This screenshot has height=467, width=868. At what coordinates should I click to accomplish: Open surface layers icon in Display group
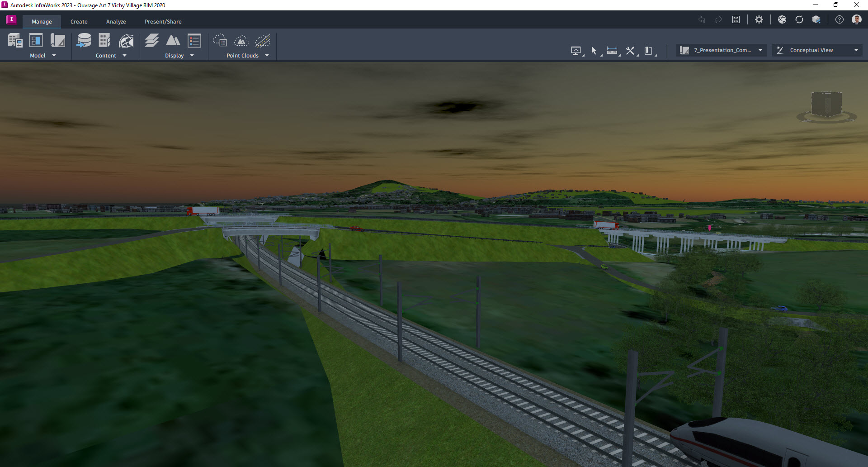[x=151, y=40]
